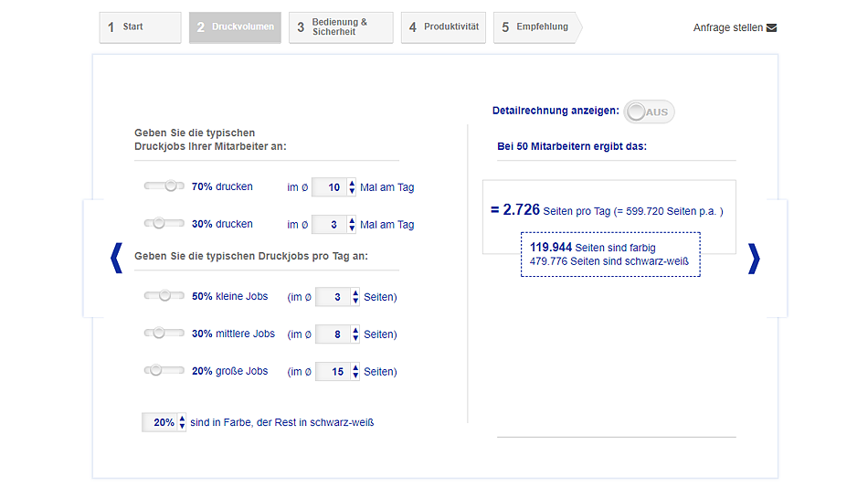Click the stepper arrows for 10 Mal am Tag
Screen dimensions: 868x488
353,187
